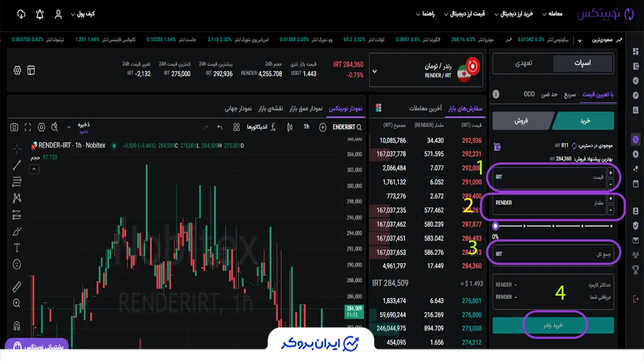This screenshot has height=362, width=644.
Task: Enable the magnet snapping mode
Action: pos(17,325)
